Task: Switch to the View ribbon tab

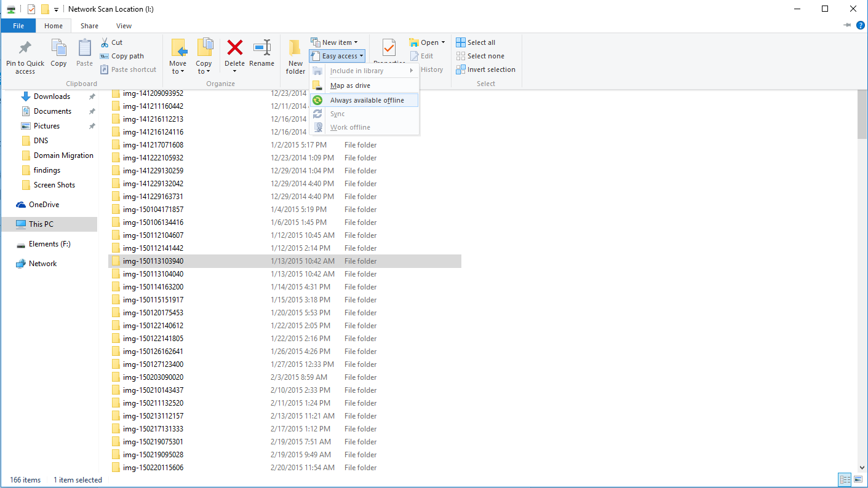Action: pyautogui.click(x=124, y=26)
